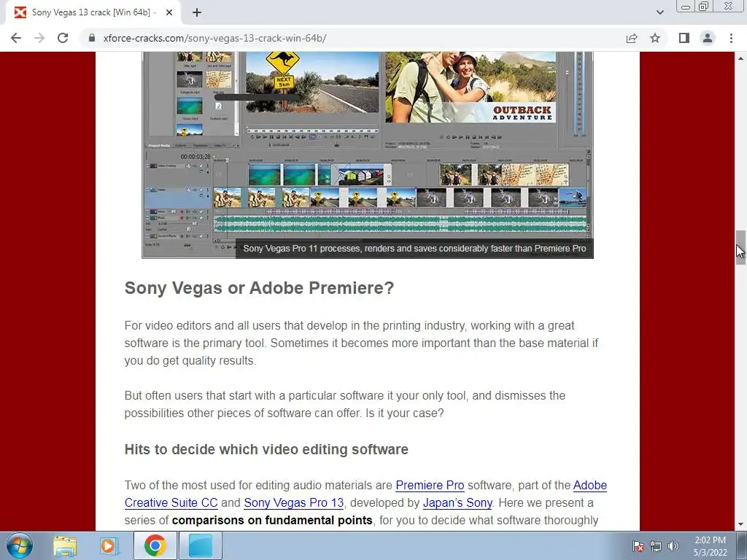
Task: Click the browser forward arrow
Action: tap(39, 38)
